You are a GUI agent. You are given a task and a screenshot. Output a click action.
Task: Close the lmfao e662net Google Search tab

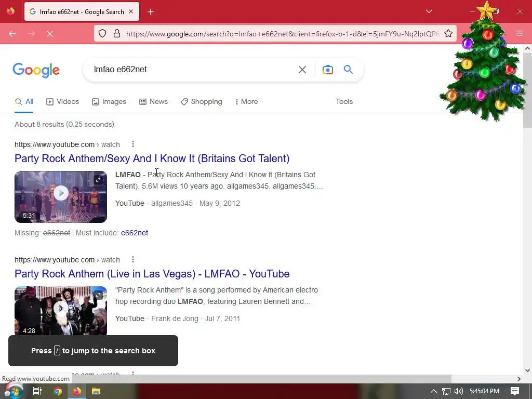click(x=131, y=11)
